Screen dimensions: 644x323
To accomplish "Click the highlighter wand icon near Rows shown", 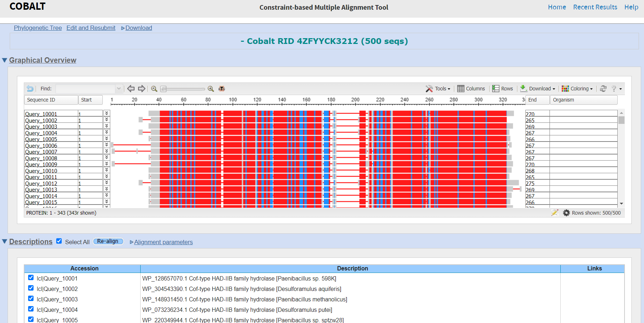I will click(x=555, y=213).
